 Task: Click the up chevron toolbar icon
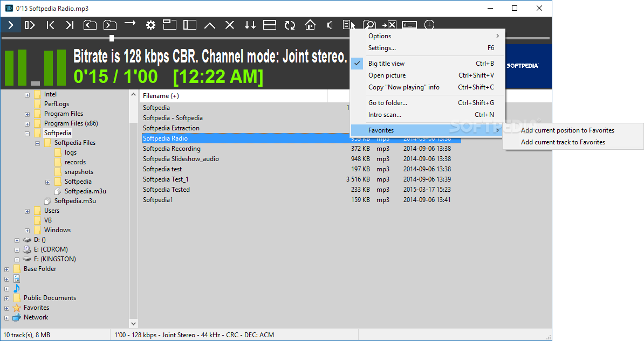point(210,25)
